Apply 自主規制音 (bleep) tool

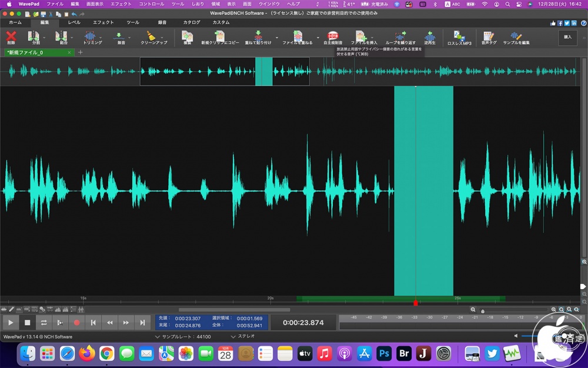[x=333, y=37]
